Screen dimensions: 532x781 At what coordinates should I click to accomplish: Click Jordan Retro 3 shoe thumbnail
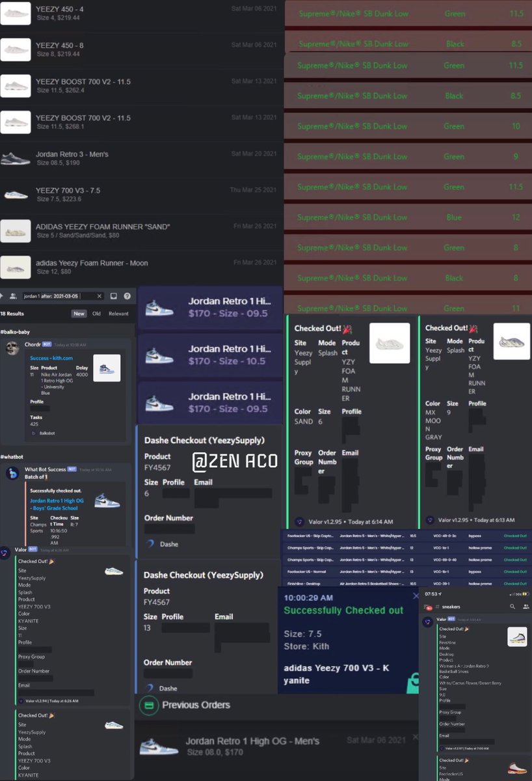click(x=16, y=158)
